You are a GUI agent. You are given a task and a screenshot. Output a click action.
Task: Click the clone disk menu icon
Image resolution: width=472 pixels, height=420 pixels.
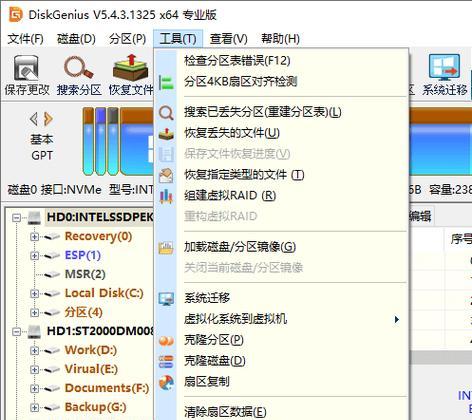166,361
